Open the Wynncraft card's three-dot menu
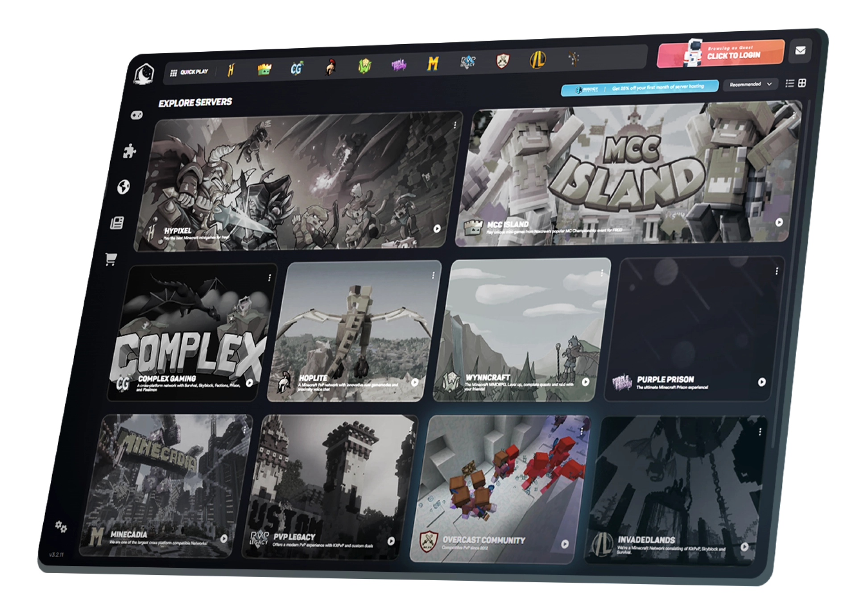Image resolution: width=868 pixels, height=607 pixels. click(x=602, y=273)
